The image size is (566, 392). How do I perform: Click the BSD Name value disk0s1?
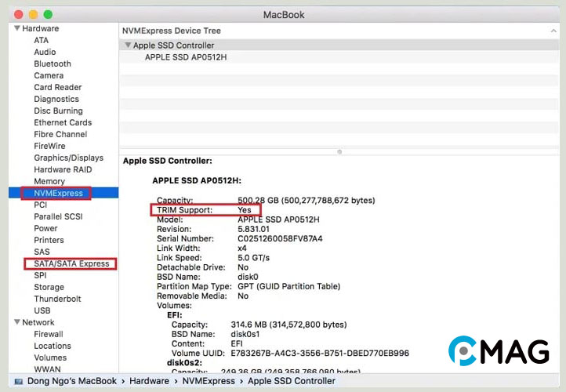click(x=245, y=334)
